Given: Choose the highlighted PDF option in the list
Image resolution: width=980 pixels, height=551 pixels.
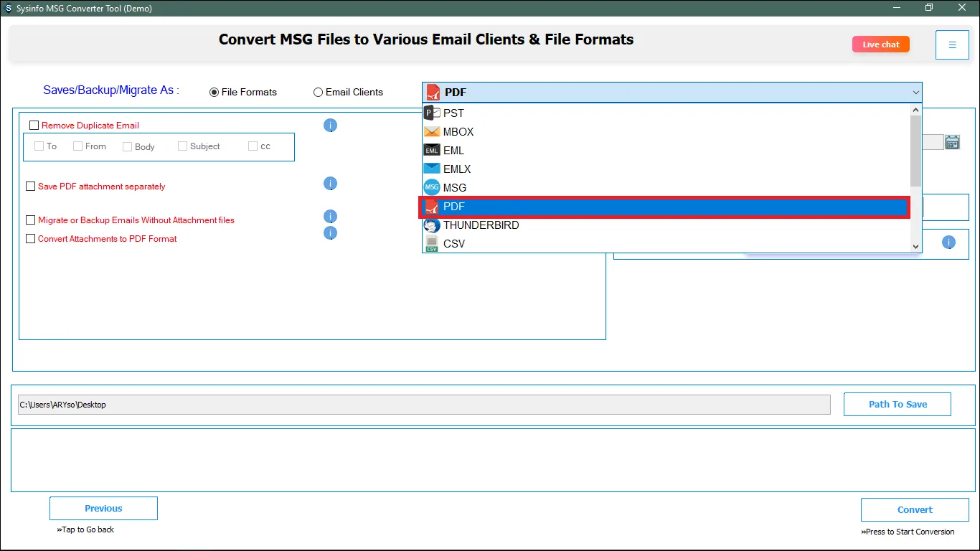Looking at the screenshot, I should [666, 207].
